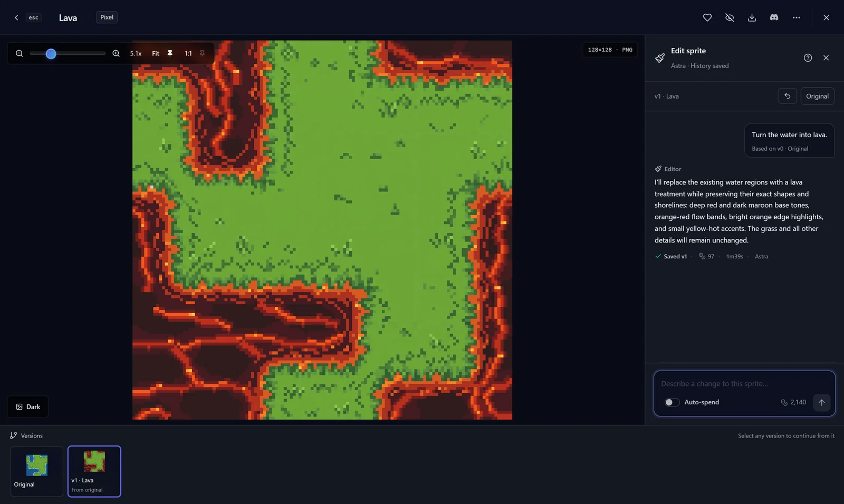Switch to the Original version button
The image size is (844, 504).
[x=817, y=96]
